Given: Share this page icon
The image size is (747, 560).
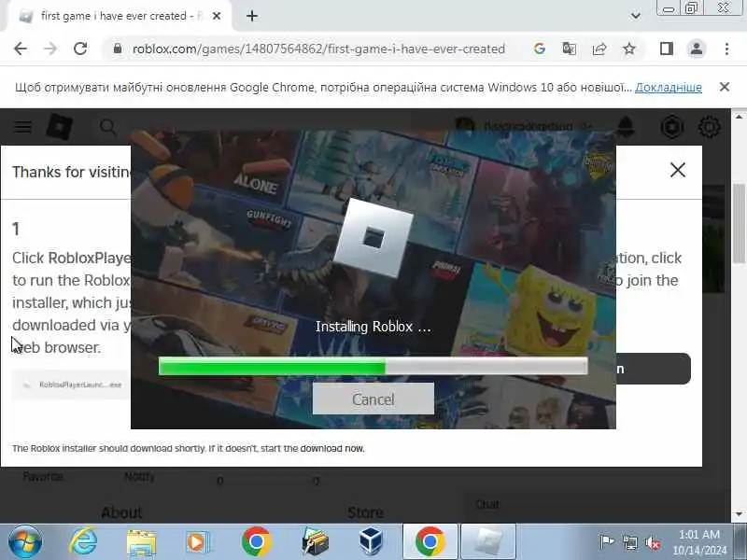Looking at the screenshot, I should click(599, 49).
